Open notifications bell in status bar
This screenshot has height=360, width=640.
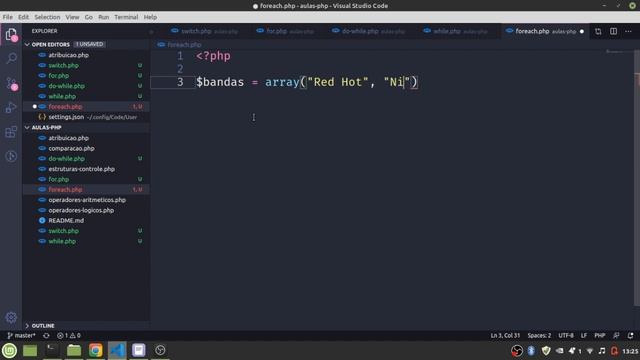(x=631, y=336)
